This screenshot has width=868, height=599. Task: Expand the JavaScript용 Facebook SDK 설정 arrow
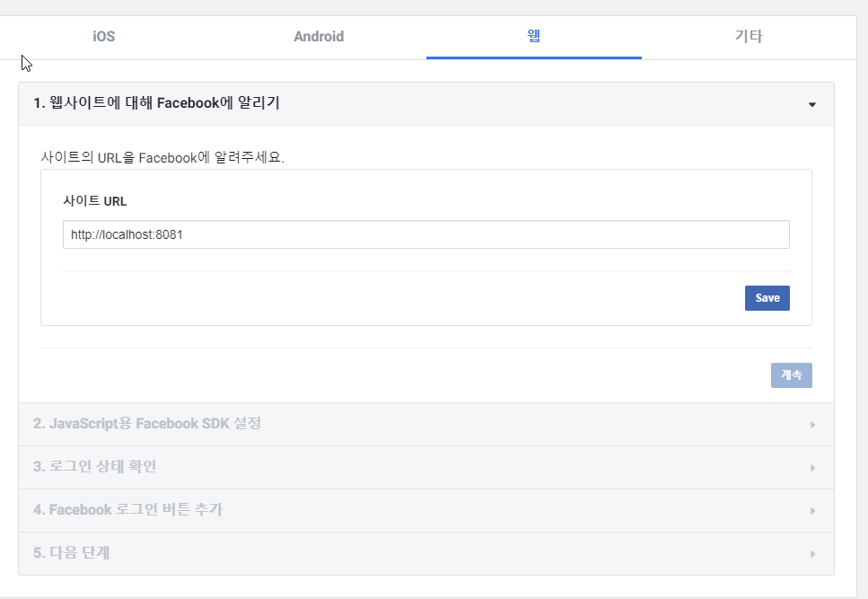coord(812,425)
